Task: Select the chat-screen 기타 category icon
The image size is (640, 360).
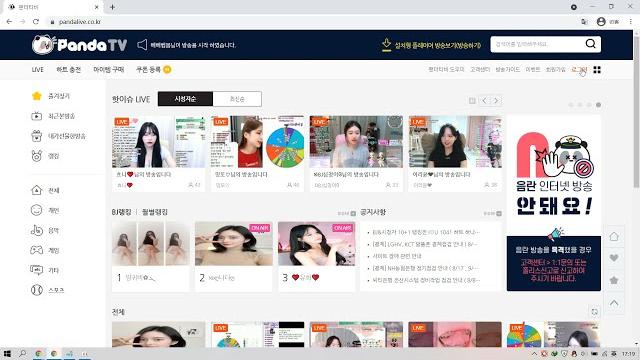Action: coord(37,270)
